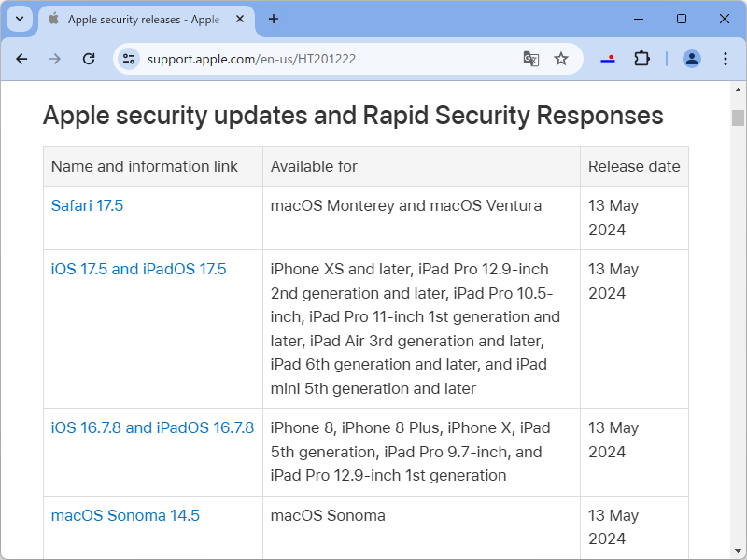Open Google Translate for this page
Viewport: 747px width, 560px height.
point(530,58)
